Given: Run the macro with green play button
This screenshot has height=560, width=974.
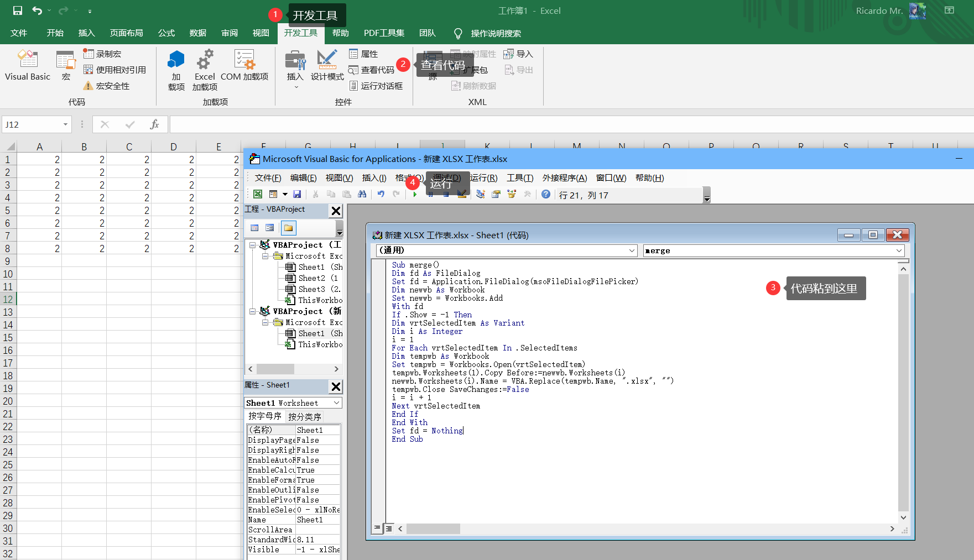Looking at the screenshot, I should pyautogui.click(x=415, y=194).
